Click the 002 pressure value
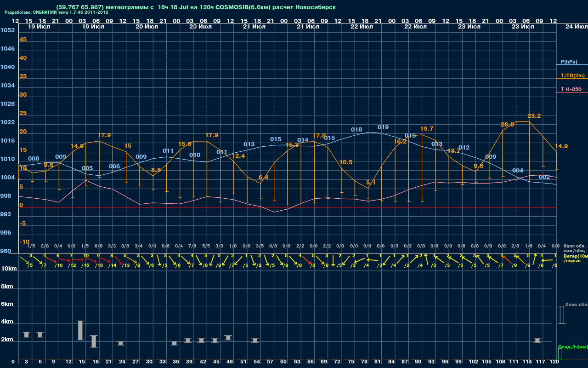 pos(544,177)
